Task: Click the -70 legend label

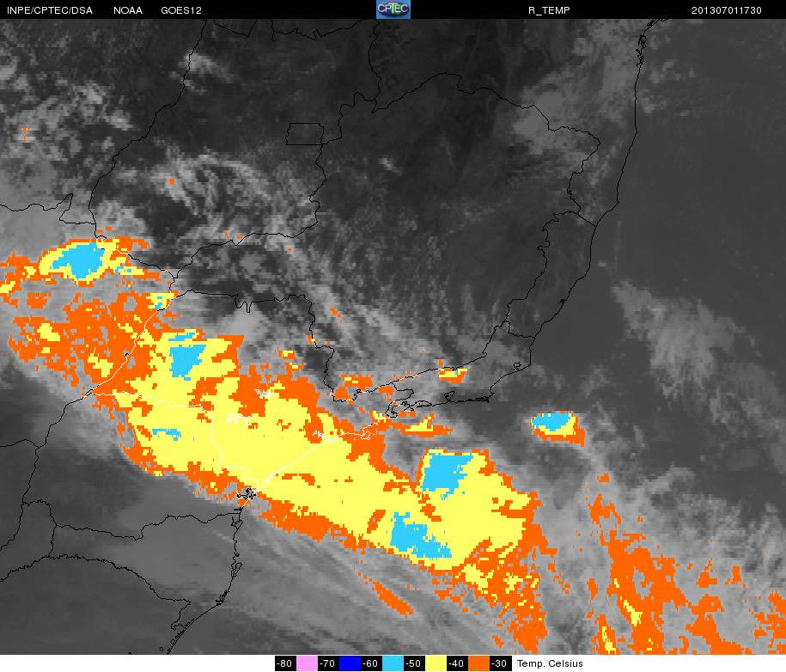Action: point(328,663)
